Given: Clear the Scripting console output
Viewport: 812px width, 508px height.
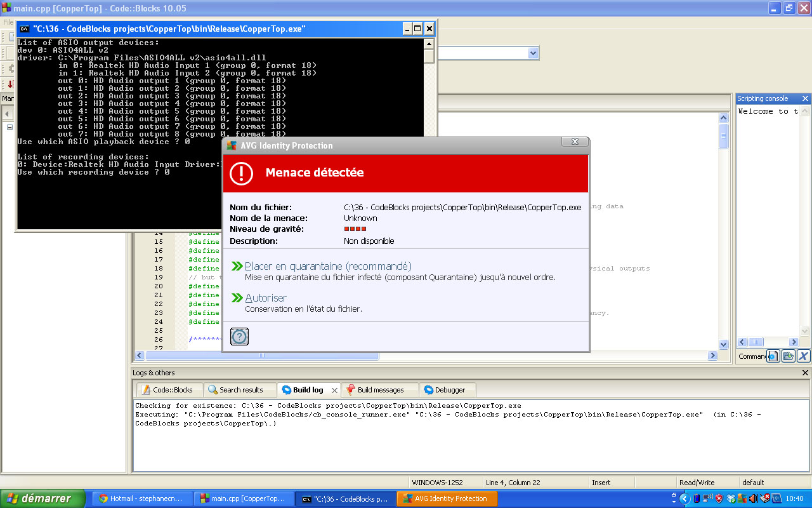Looking at the screenshot, I should [x=804, y=356].
